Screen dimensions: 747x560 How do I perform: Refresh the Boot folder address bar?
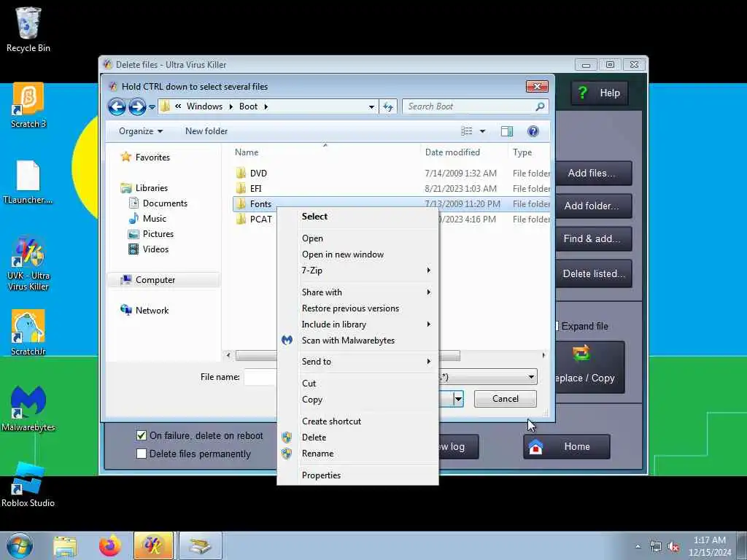tap(388, 106)
